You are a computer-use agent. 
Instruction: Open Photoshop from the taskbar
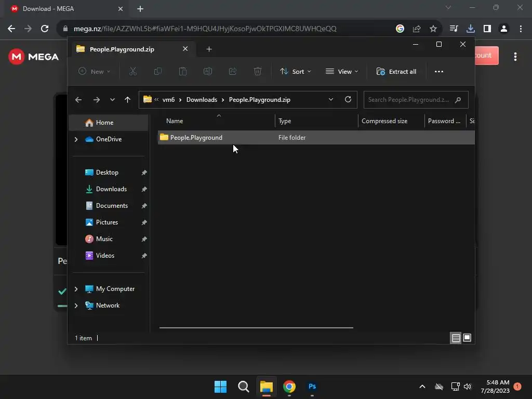[x=312, y=386]
